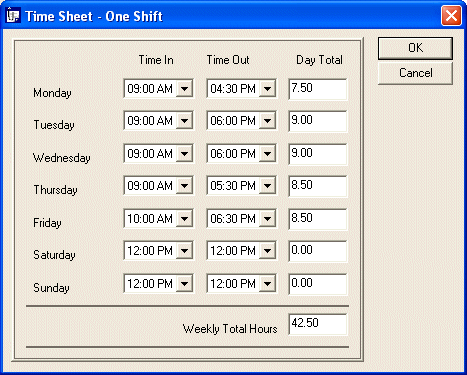The image size is (467, 375).
Task: Expand Friday Time Out 06:30 PM dropdown
Action: [267, 219]
